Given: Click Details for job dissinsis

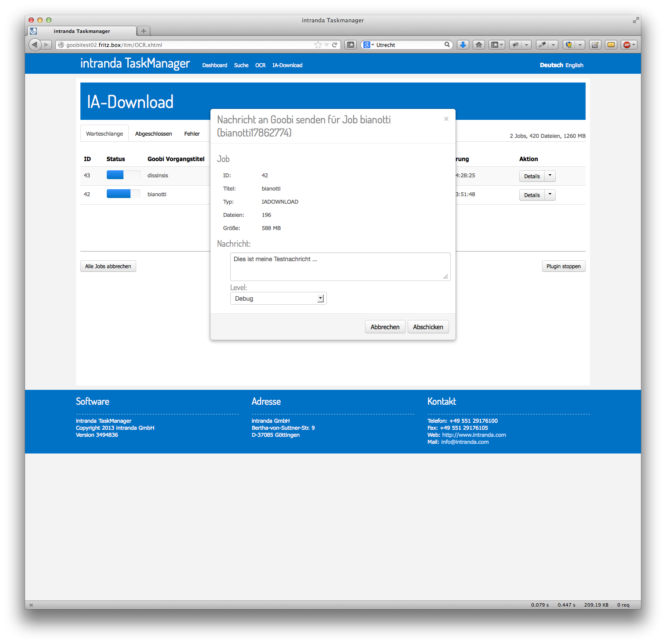Looking at the screenshot, I should pyautogui.click(x=532, y=176).
